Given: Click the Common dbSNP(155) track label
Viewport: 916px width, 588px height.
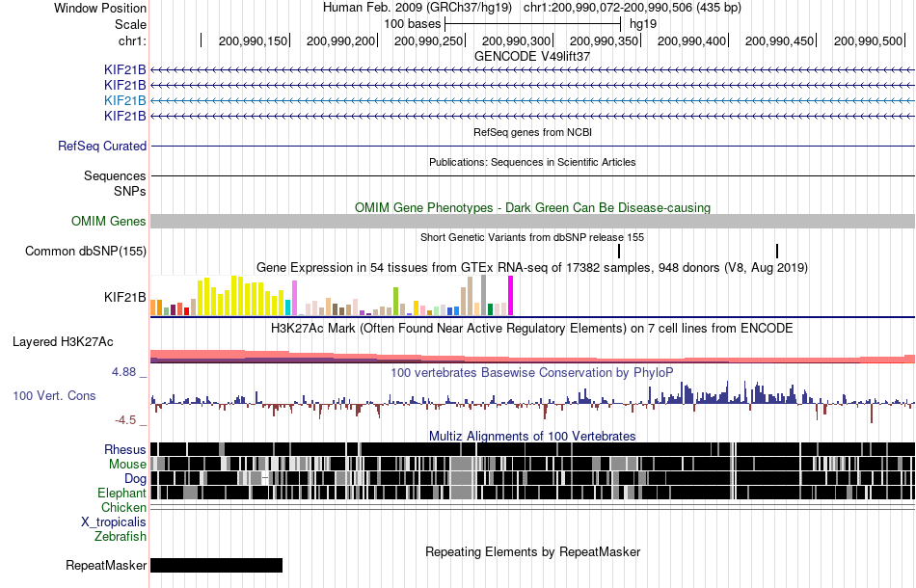Looking at the screenshot, I should tap(86, 251).
